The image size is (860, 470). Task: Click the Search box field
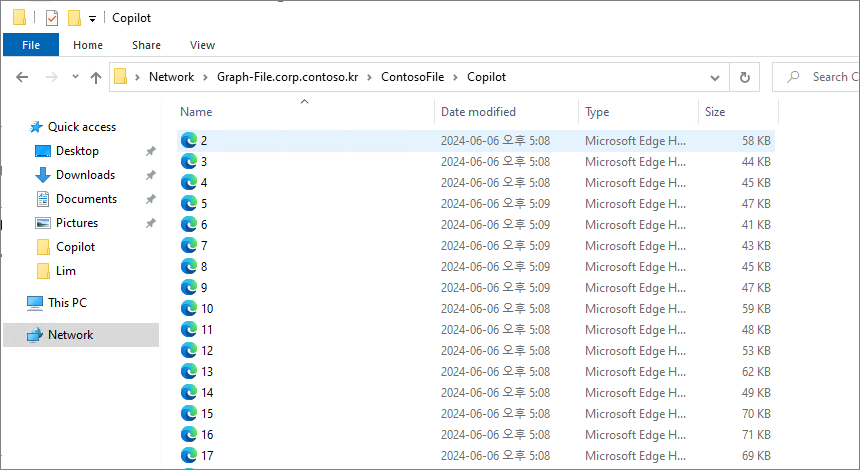tap(816, 77)
